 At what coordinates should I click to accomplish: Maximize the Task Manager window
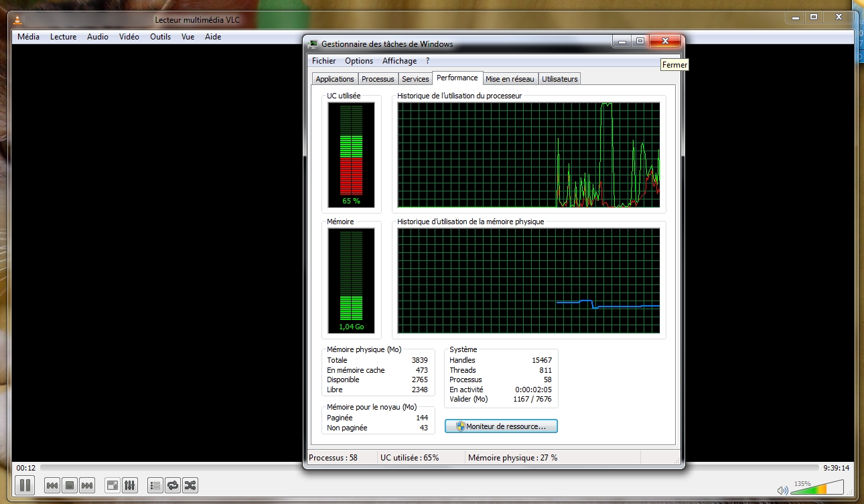(640, 41)
